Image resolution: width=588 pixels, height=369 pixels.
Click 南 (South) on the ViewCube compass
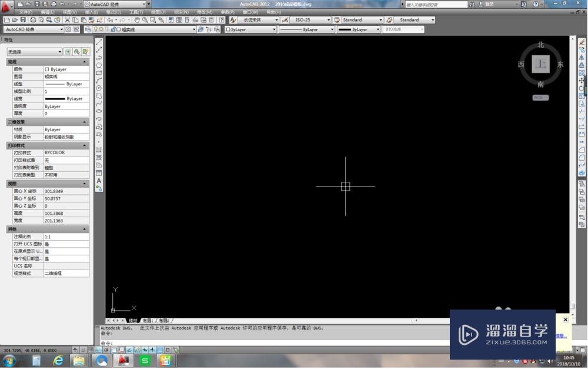(541, 83)
